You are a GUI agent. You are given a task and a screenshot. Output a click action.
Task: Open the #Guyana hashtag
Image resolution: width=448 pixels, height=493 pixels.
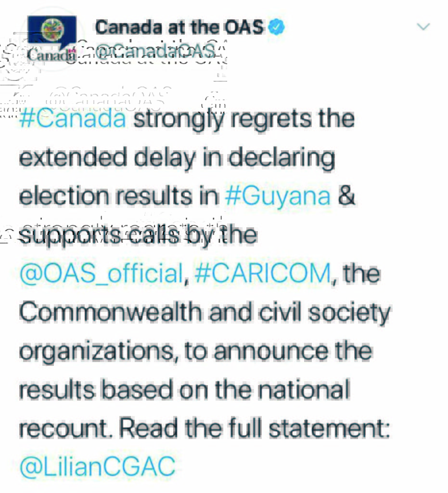(x=278, y=196)
